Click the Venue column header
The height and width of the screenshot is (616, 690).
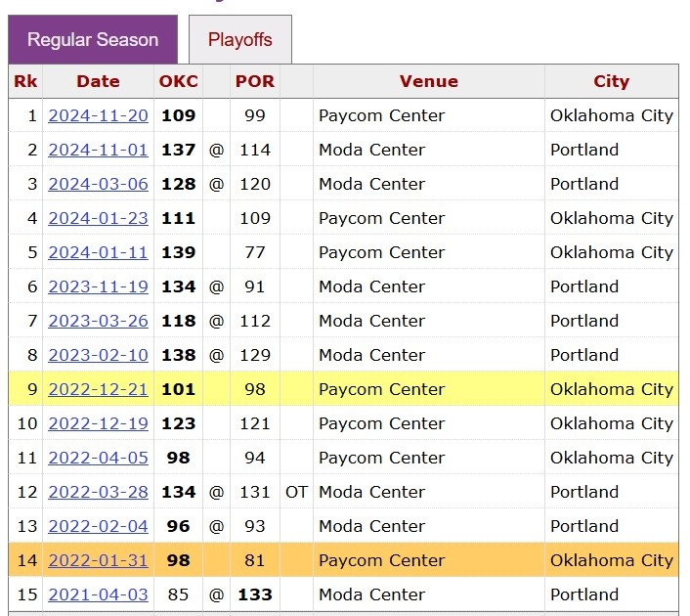pos(428,81)
